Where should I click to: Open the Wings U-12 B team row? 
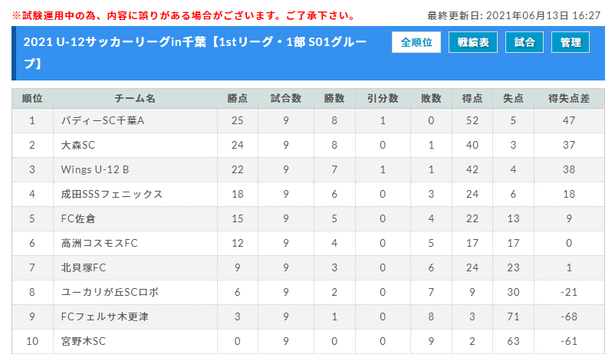[x=308, y=169]
